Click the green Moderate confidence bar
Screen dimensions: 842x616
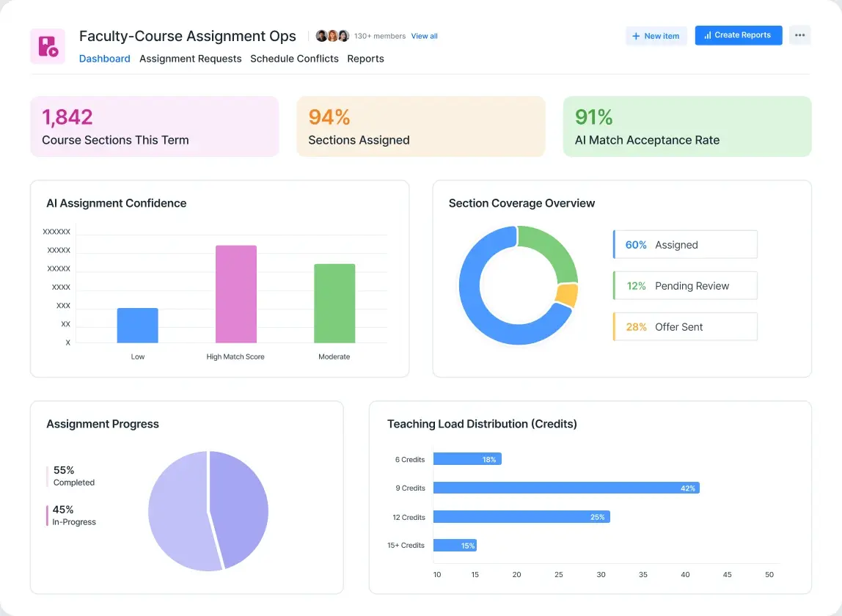[334, 304]
